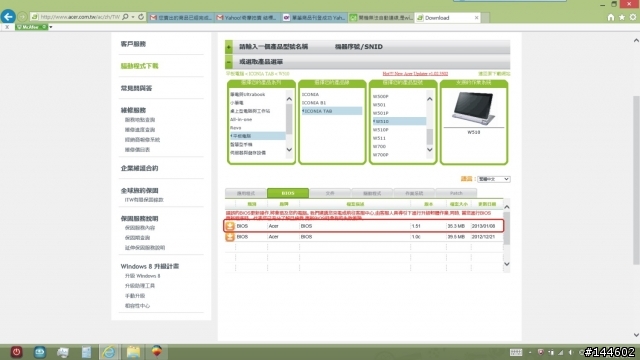Choose model W510

[x=399, y=121]
